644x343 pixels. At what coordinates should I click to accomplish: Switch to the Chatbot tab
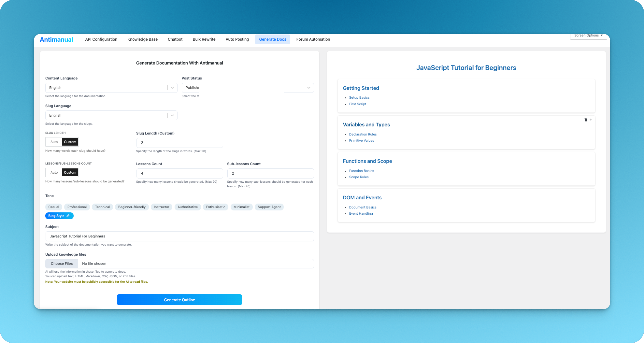click(175, 39)
